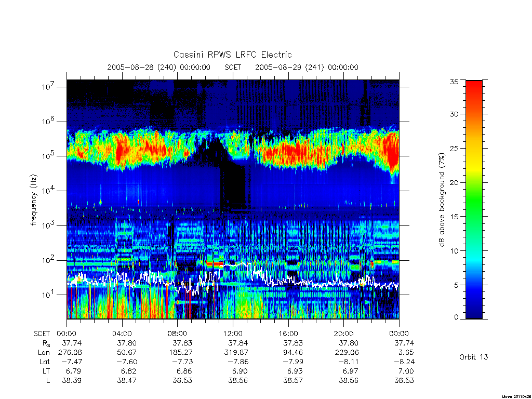Click the title 'Cassini RPWS LRFC Electric'

coord(232,55)
